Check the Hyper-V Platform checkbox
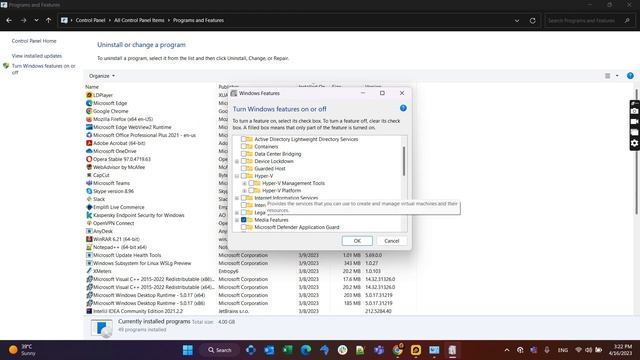Viewport: 640px width, 360px height. point(251,191)
